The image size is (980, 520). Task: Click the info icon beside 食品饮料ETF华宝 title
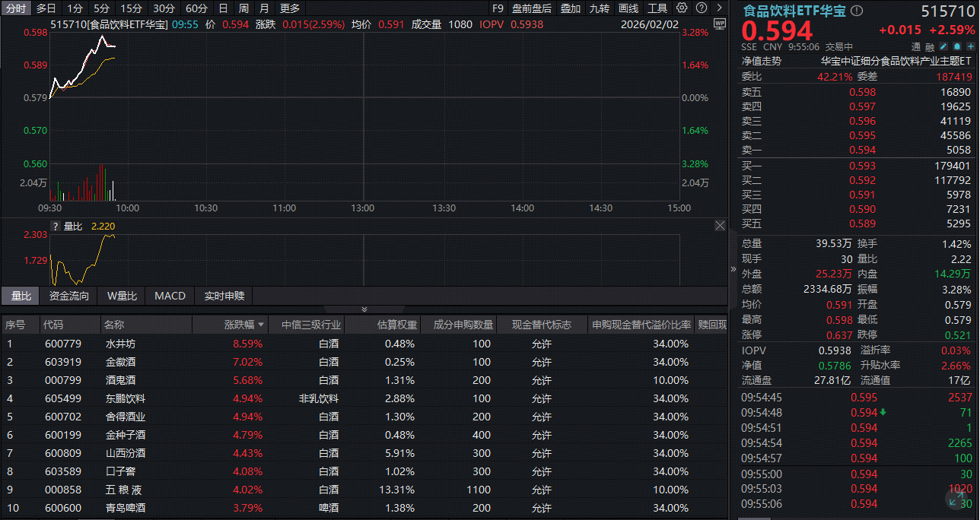(857, 11)
